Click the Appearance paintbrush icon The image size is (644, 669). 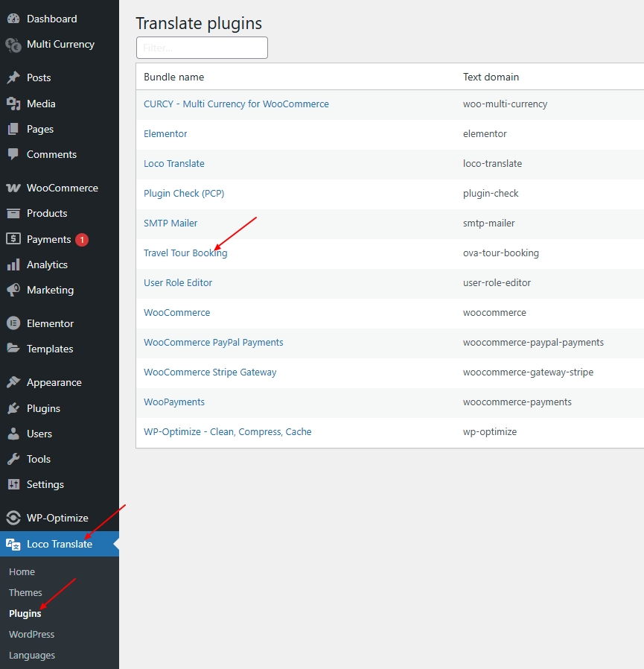click(x=13, y=382)
